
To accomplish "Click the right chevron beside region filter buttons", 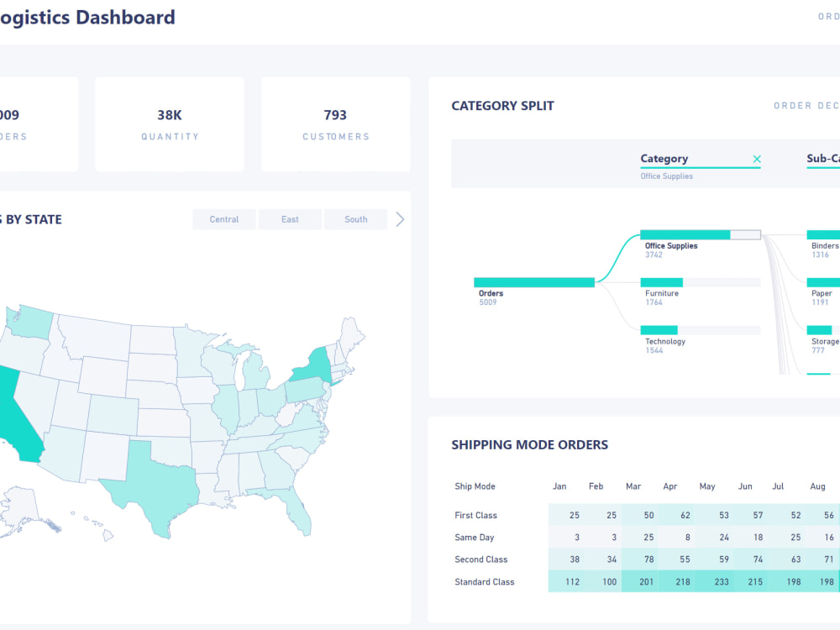I will pos(400,218).
